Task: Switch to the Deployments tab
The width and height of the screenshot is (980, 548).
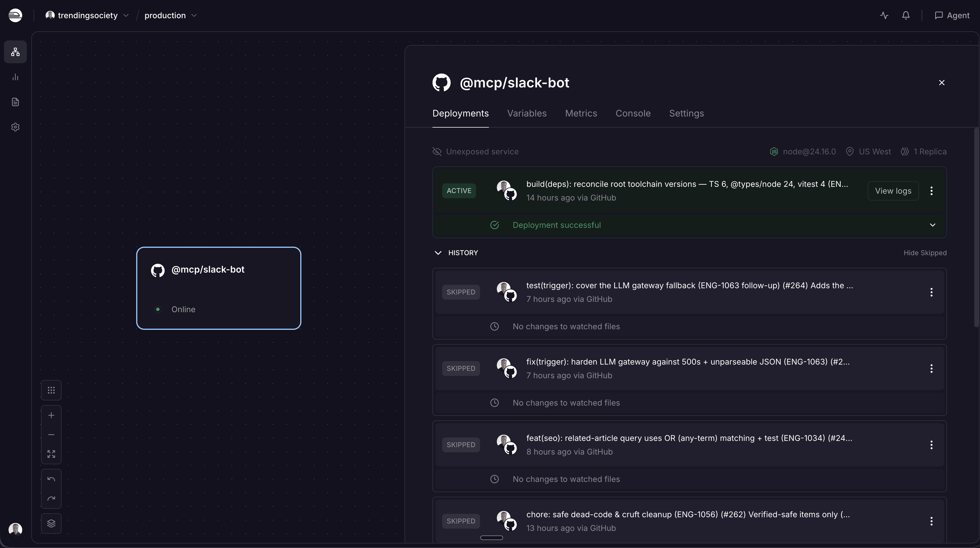Action: [x=461, y=113]
